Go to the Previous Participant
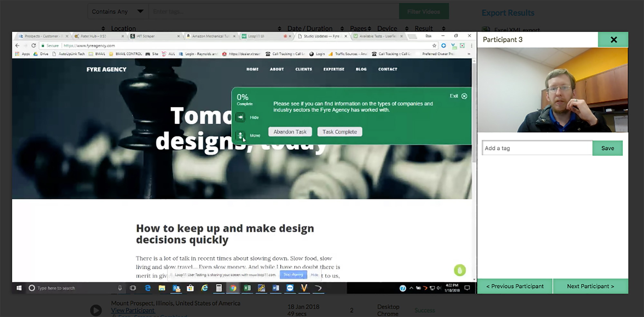The image size is (644, 317). 515,286
